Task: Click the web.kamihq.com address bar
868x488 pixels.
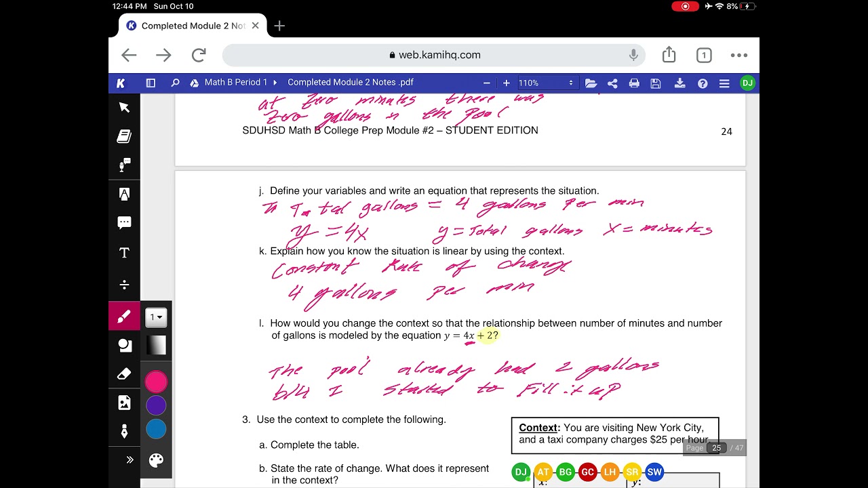Action: (434, 55)
